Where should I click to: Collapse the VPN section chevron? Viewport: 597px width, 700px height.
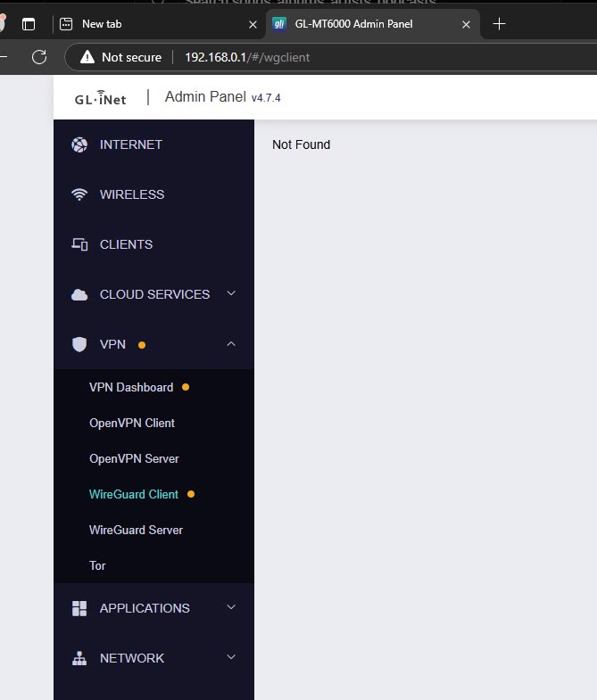click(231, 343)
